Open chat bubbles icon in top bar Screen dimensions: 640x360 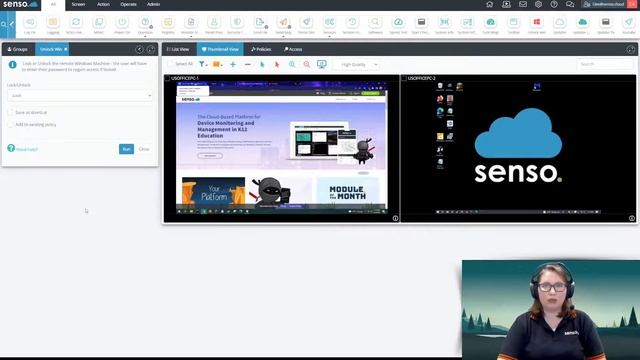click(x=570, y=4)
